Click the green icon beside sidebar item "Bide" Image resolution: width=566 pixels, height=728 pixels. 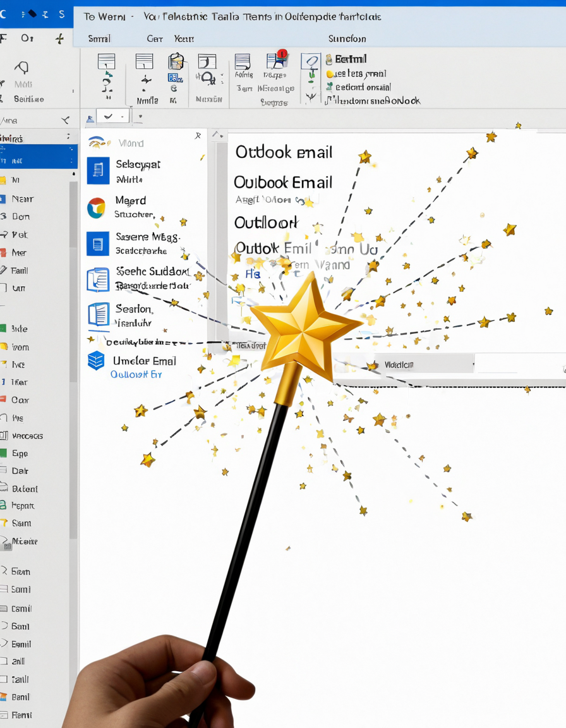pyautogui.click(x=3, y=329)
